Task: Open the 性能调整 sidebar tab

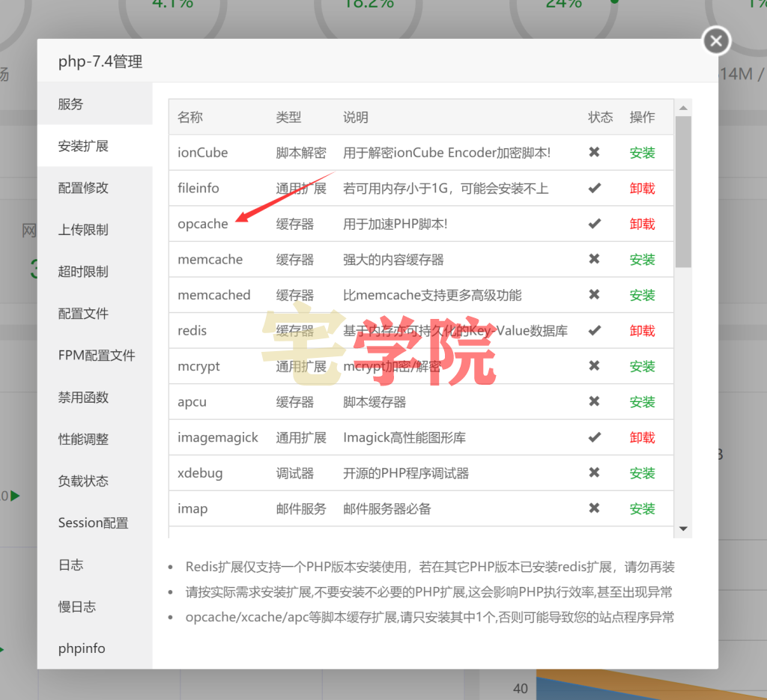Action: pos(95,439)
